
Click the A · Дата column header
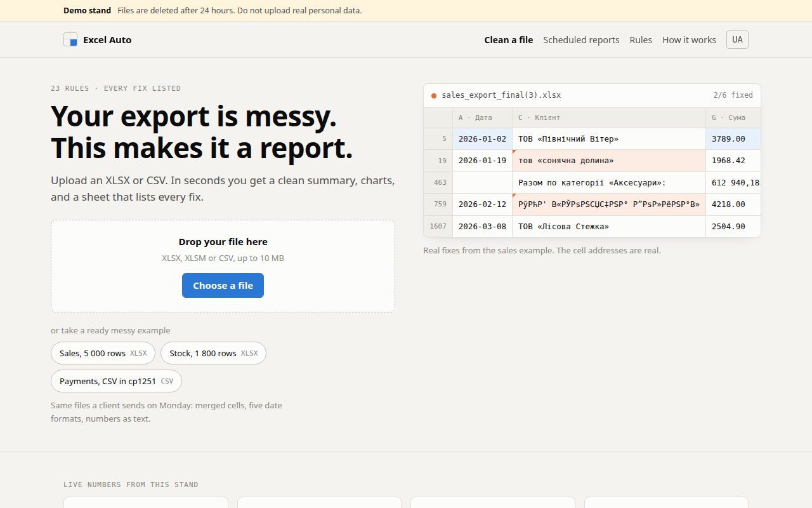pyautogui.click(x=482, y=117)
